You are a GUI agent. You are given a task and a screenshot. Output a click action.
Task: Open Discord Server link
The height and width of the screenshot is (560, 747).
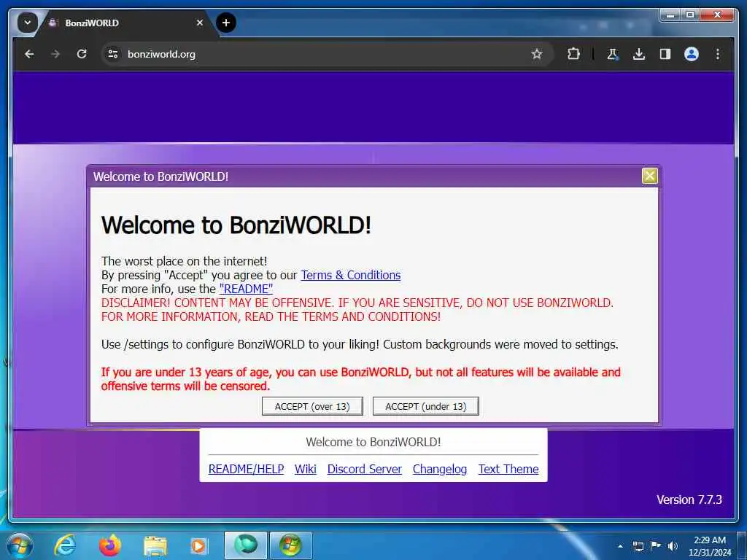(x=365, y=469)
